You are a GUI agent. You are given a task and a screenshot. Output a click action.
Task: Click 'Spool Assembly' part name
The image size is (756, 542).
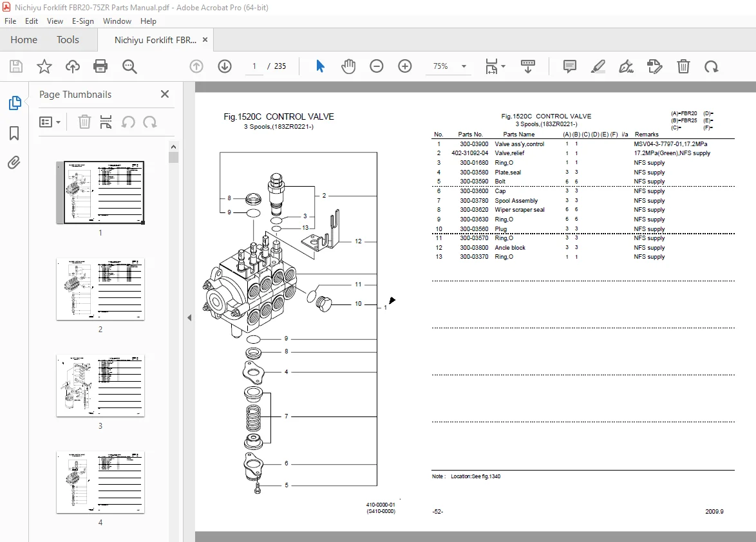(x=516, y=201)
